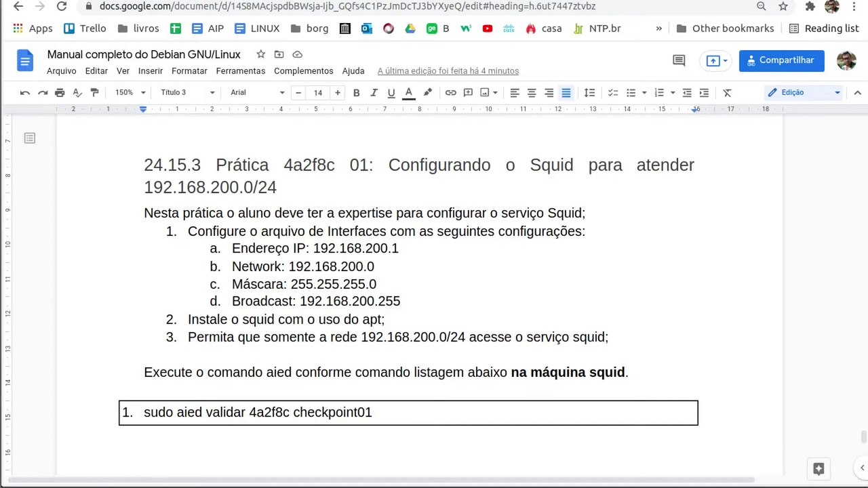Apply underline formatting

(x=391, y=92)
